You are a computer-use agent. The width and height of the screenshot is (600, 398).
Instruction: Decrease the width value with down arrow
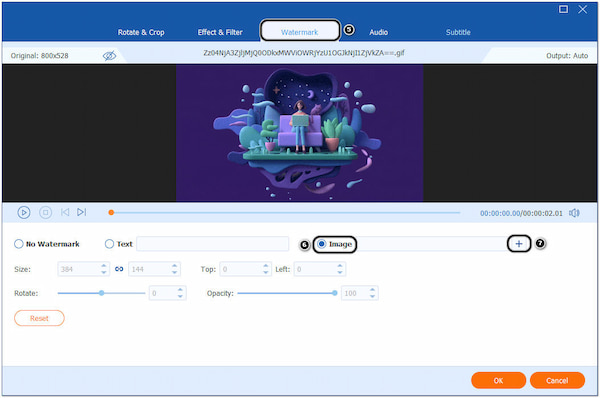pyautogui.click(x=104, y=272)
